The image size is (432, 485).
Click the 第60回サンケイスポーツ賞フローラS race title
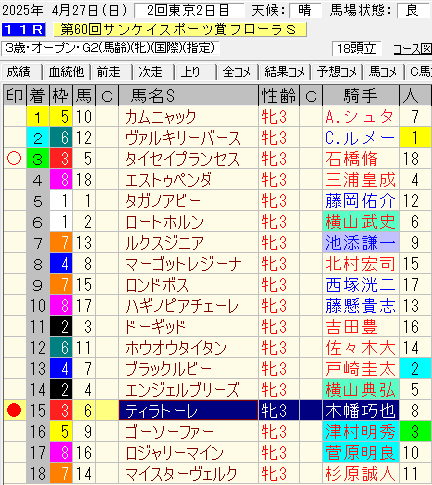tap(180, 30)
